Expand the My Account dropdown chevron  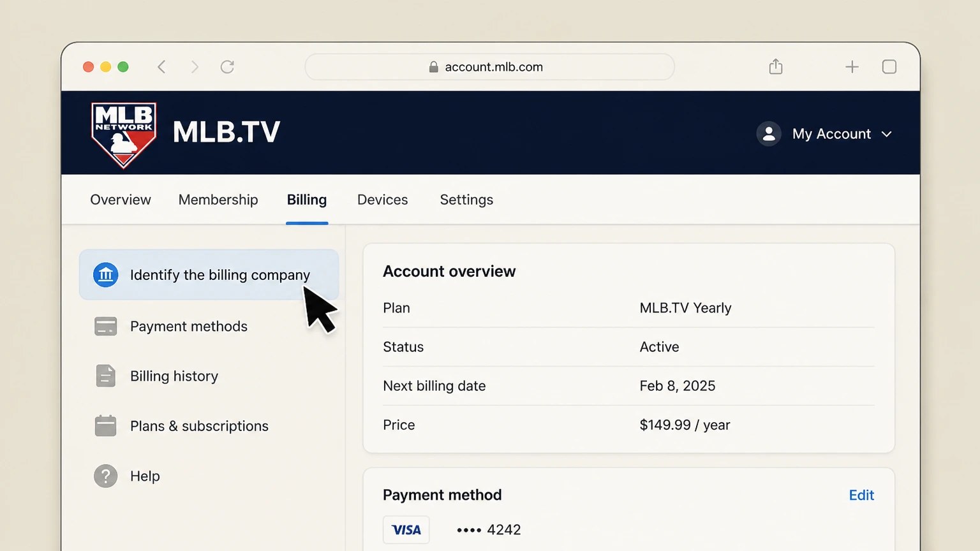tap(886, 134)
